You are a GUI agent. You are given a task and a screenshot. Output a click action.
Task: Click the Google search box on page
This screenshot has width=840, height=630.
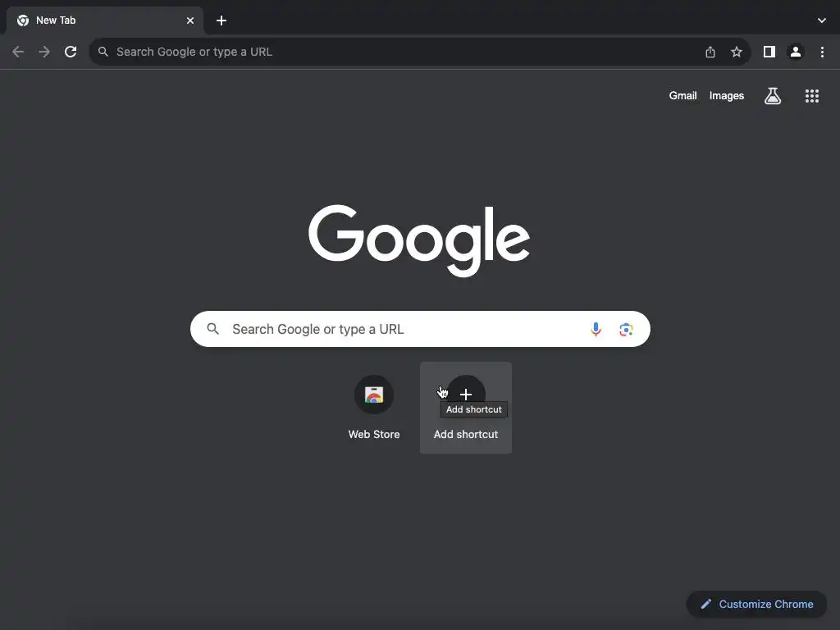420,329
